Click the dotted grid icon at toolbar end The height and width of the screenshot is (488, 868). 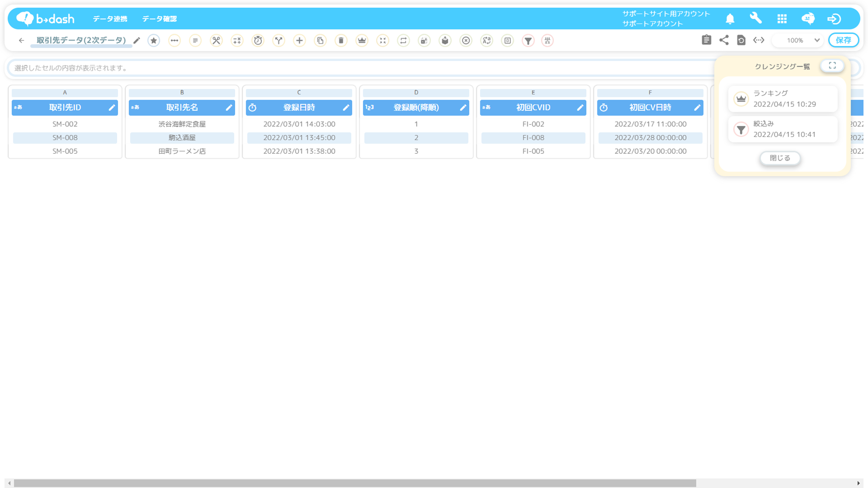(547, 40)
